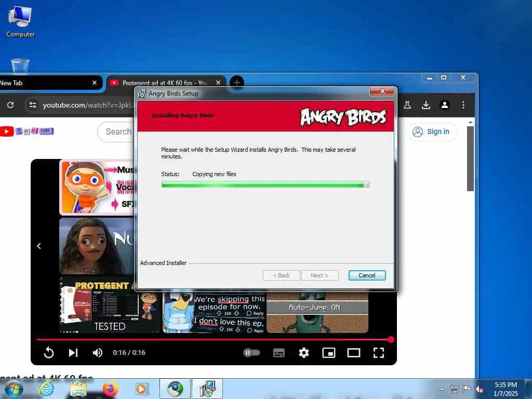The image size is (532, 399).
Task: Replay the finished YouTube video
Action: [x=49, y=353]
